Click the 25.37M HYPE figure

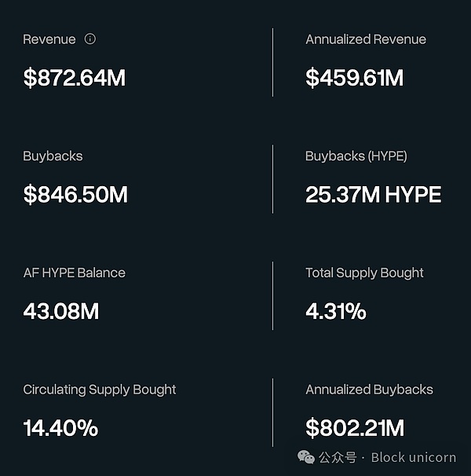tap(373, 195)
